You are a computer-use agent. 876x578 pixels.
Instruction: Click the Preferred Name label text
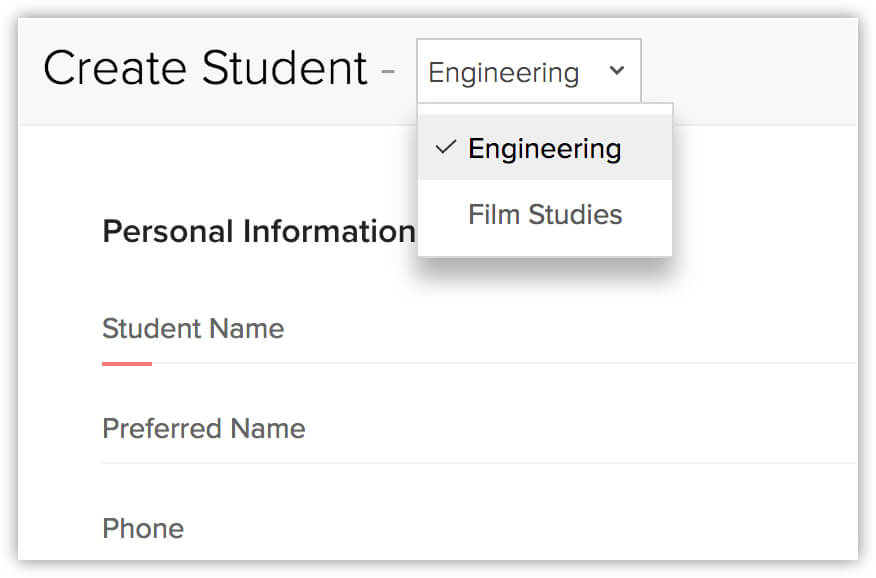204,429
